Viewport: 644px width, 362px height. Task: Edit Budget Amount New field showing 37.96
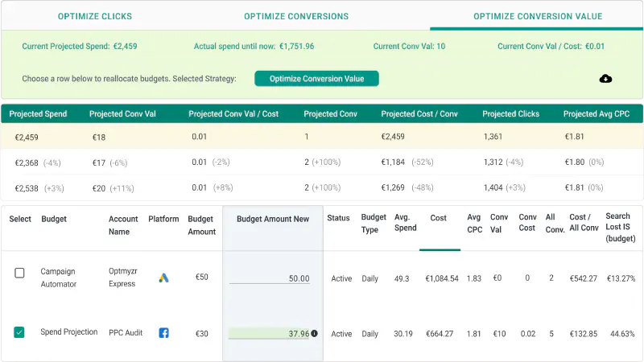269,333
